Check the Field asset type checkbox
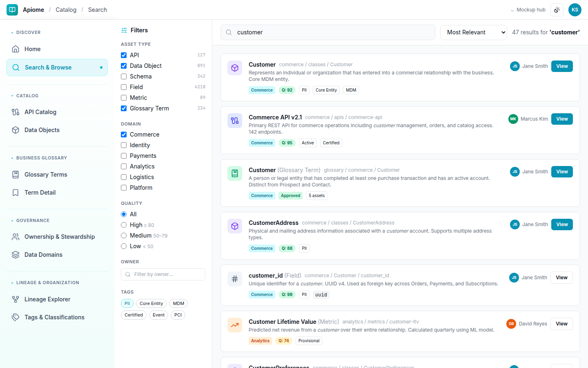The height and width of the screenshot is (368, 588). pyautogui.click(x=124, y=87)
